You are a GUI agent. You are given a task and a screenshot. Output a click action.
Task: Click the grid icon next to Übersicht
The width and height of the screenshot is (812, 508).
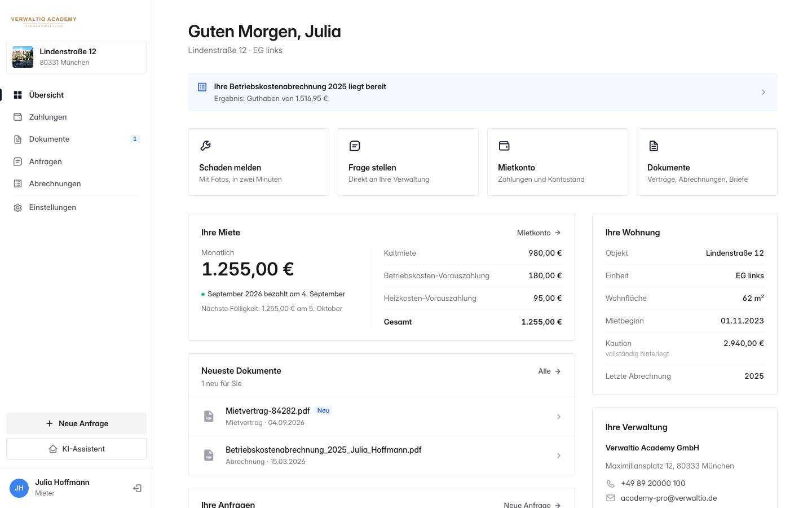click(17, 95)
